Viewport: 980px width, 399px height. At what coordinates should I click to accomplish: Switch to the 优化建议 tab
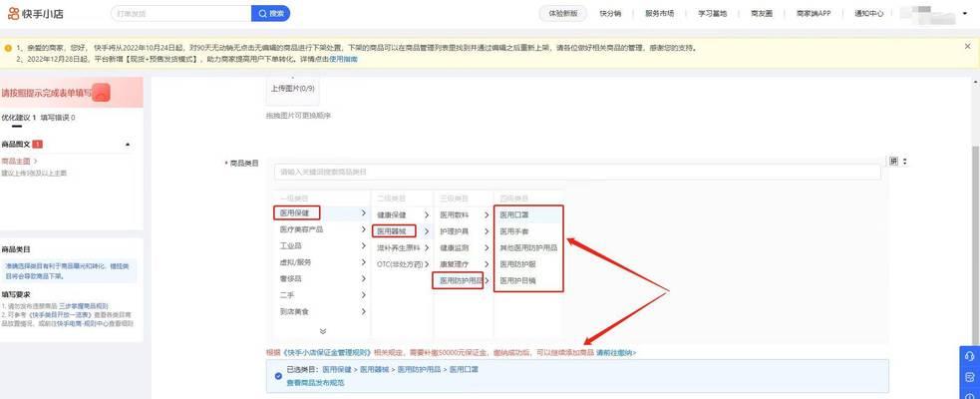point(18,118)
